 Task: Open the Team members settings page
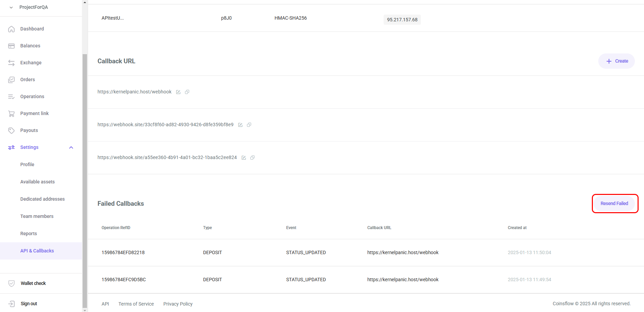point(37,216)
